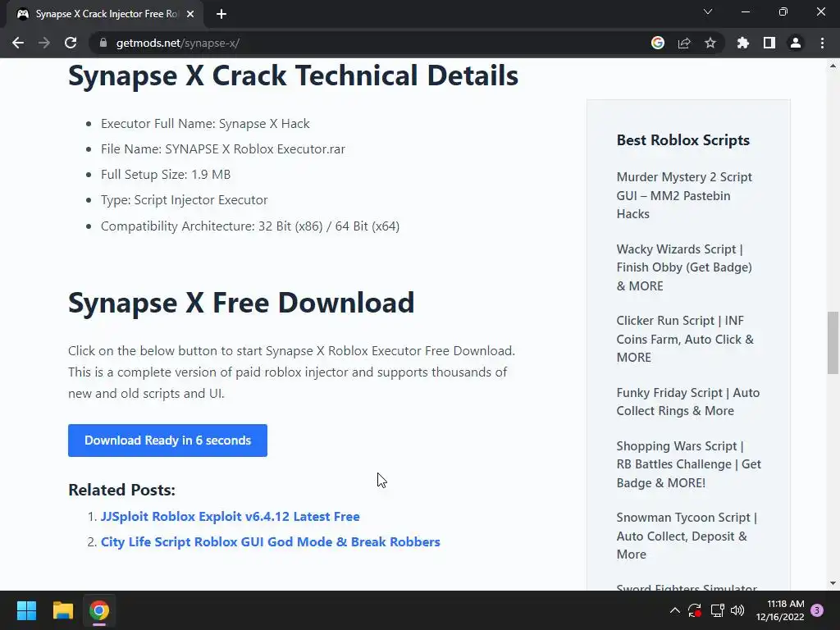
Task: Open Shopping Wars Script sidebar link
Action: tap(689, 464)
